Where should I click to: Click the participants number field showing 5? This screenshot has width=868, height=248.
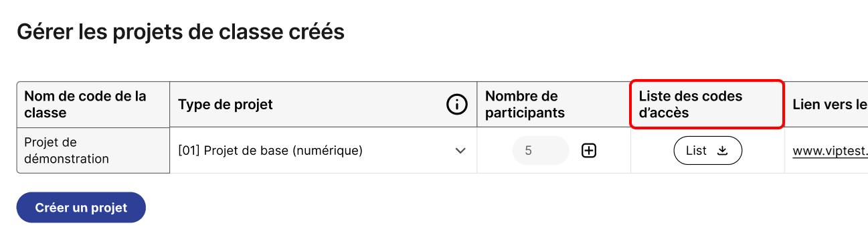point(541,151)
